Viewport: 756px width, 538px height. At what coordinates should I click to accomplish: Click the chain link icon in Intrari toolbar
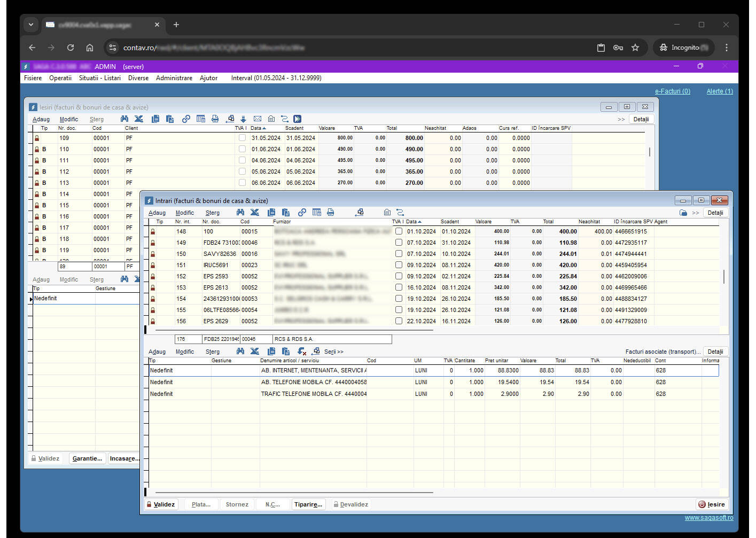click(302, 213)
